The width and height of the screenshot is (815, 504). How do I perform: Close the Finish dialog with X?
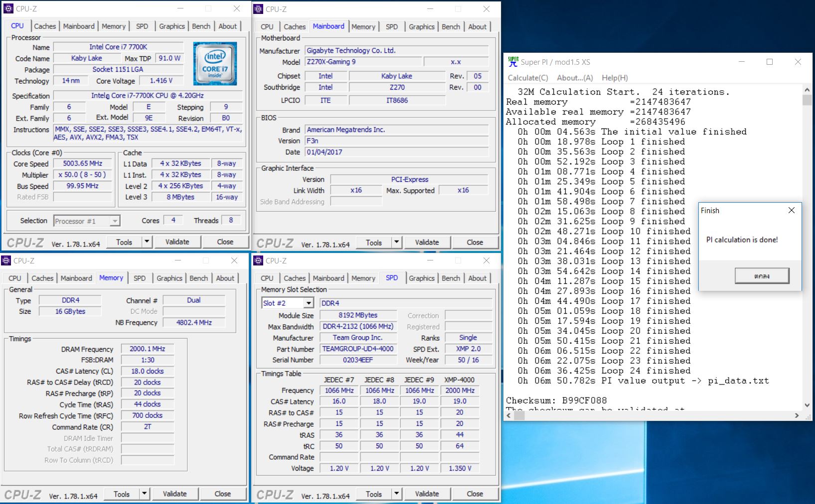point(791,210)
